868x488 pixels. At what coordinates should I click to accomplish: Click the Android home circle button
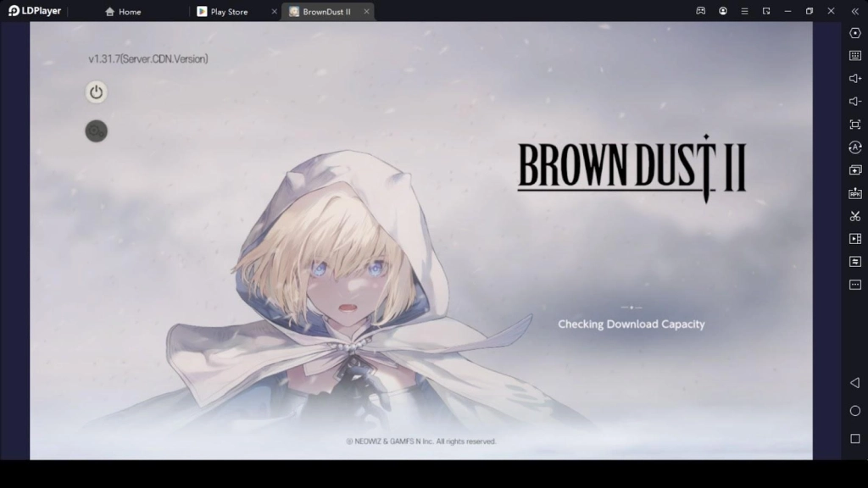point(855,411)
